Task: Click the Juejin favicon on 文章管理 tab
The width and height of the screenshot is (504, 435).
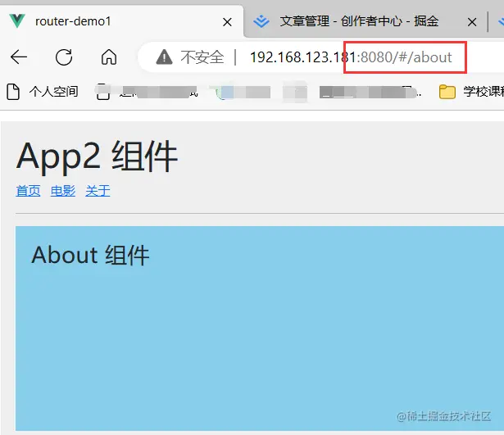Action: pyautogui.click(x=261, y=21)
